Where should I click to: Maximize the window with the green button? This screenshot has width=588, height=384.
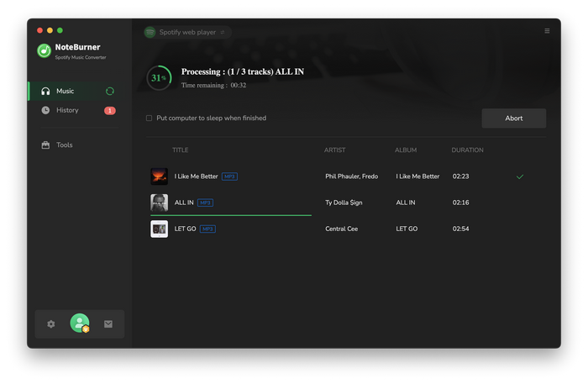point(60,30)
